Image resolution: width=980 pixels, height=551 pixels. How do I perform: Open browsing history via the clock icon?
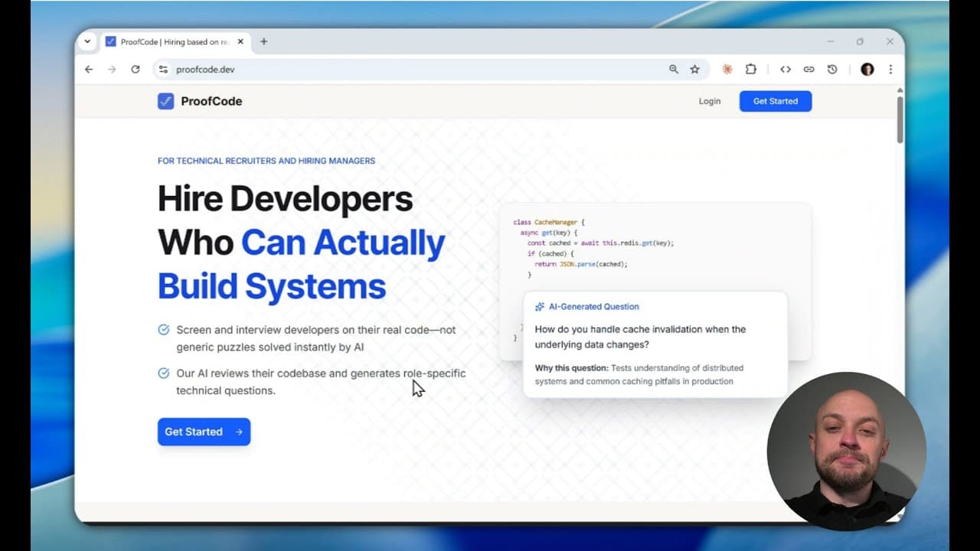(x=832, y=69)
